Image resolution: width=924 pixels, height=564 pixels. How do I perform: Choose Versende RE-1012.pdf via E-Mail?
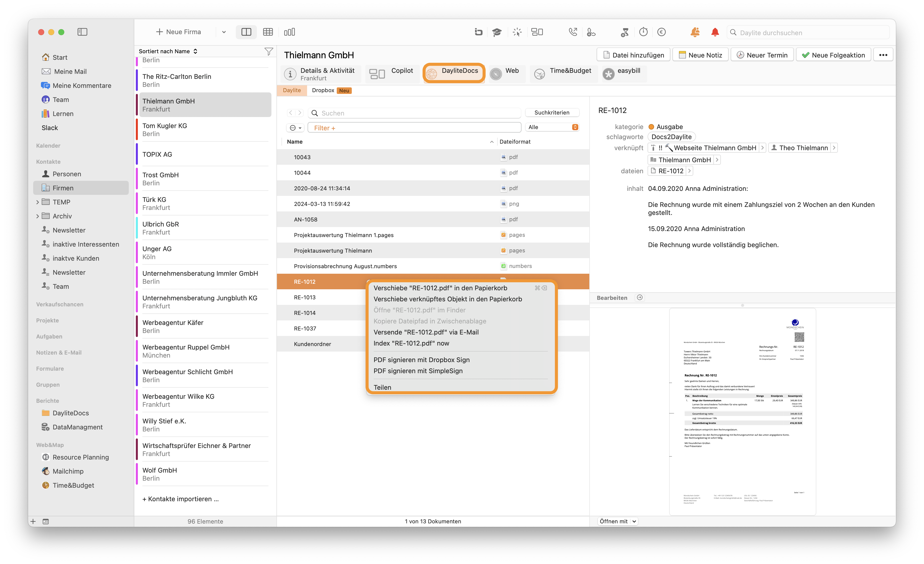426,332
